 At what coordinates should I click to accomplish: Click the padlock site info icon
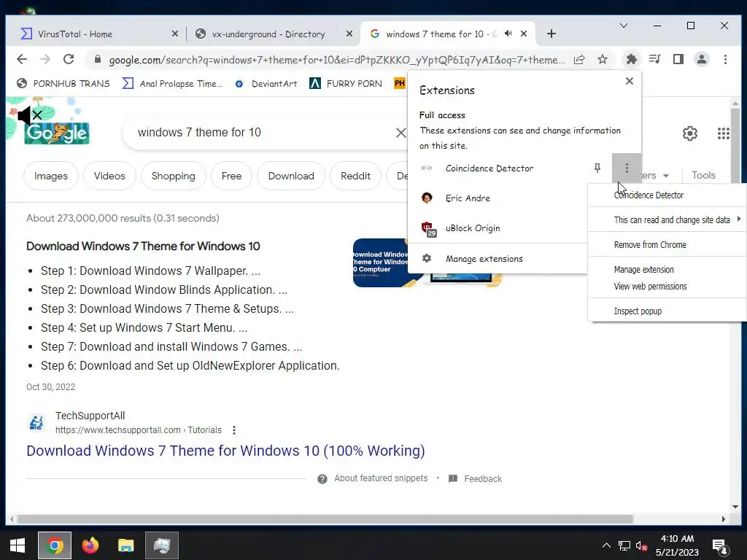click(x=98, y=59)
